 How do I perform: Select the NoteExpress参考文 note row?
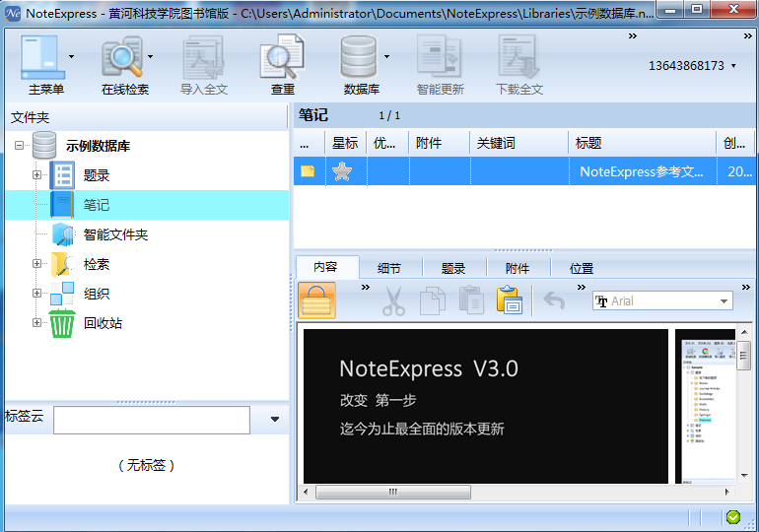(x=641, y=171)
